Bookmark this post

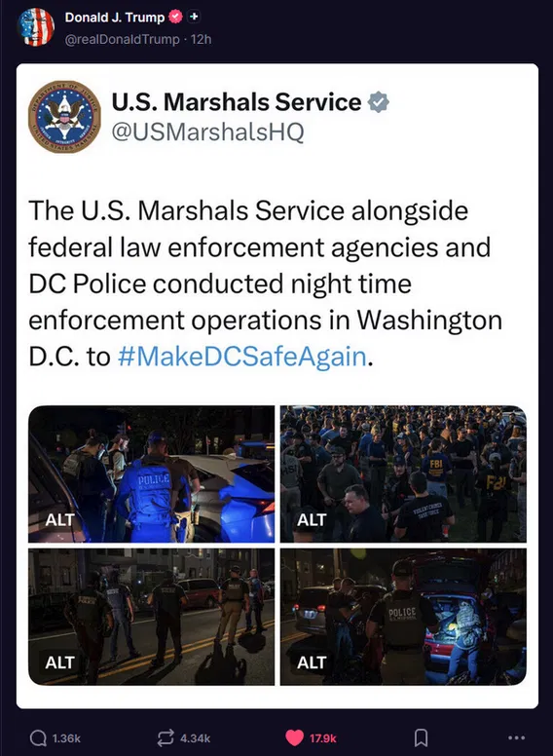(421, 737)
